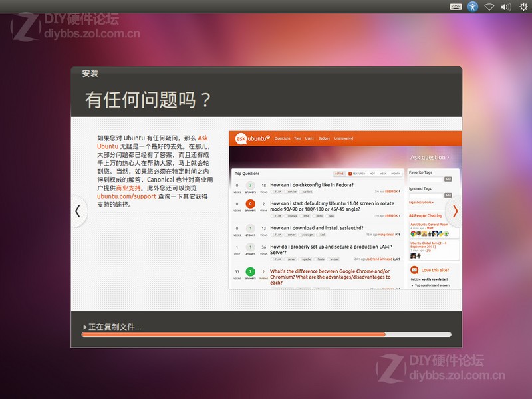Click the '安装' window title
This screenshot has width=532, height=399.
pos(90,74)
